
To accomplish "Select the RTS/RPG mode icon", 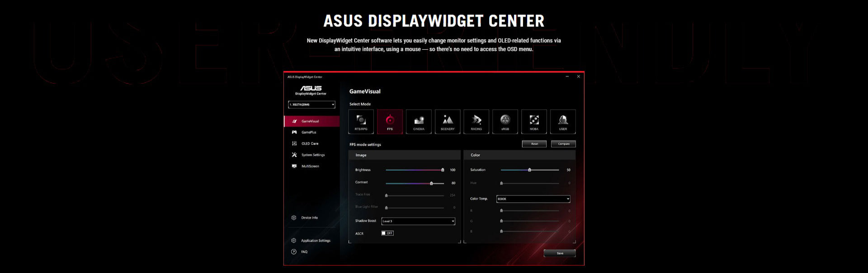I will click(x=361, y=121).
